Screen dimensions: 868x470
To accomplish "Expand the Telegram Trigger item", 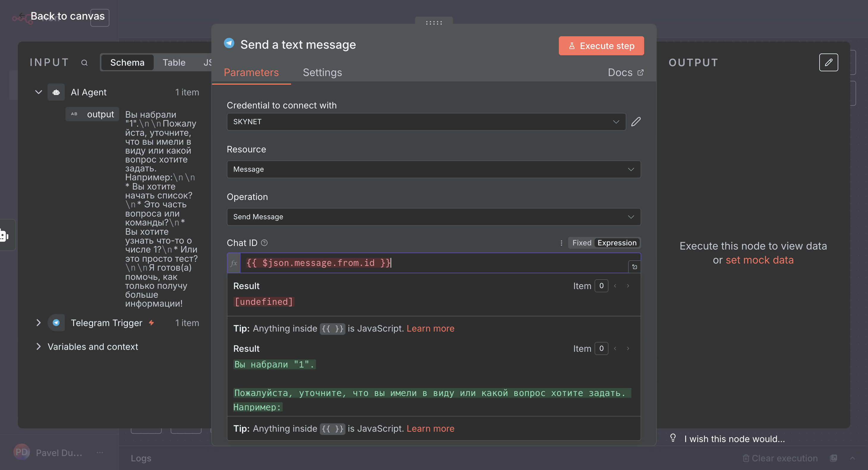I will pos(38,323).
